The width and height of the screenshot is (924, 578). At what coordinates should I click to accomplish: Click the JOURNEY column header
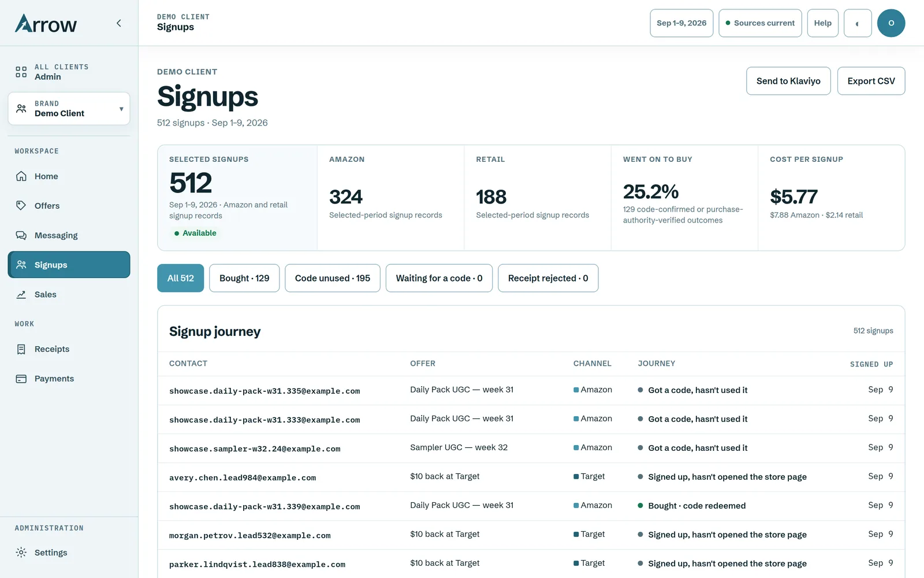[x=657, y=364]
